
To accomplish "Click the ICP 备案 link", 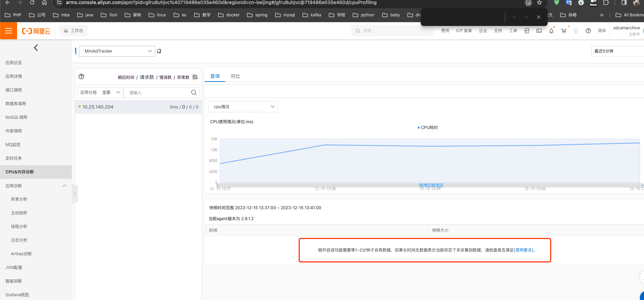I will click(x=464, y=31).
